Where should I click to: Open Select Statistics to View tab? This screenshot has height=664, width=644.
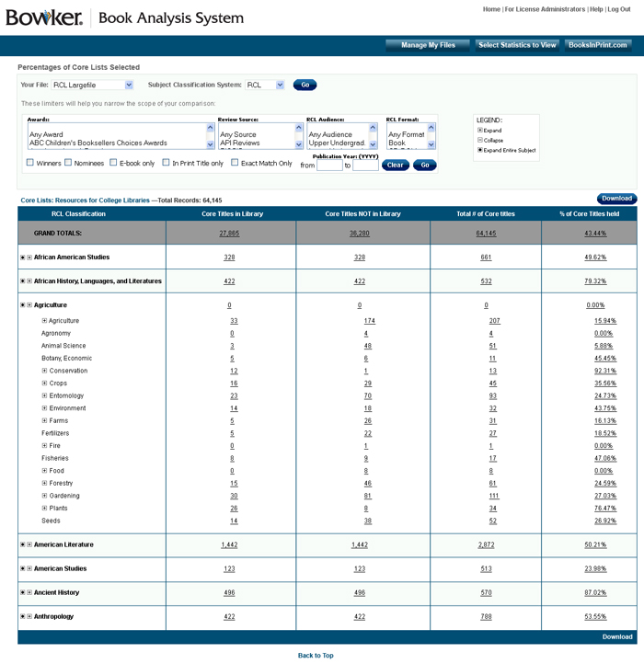pos(517,45)
